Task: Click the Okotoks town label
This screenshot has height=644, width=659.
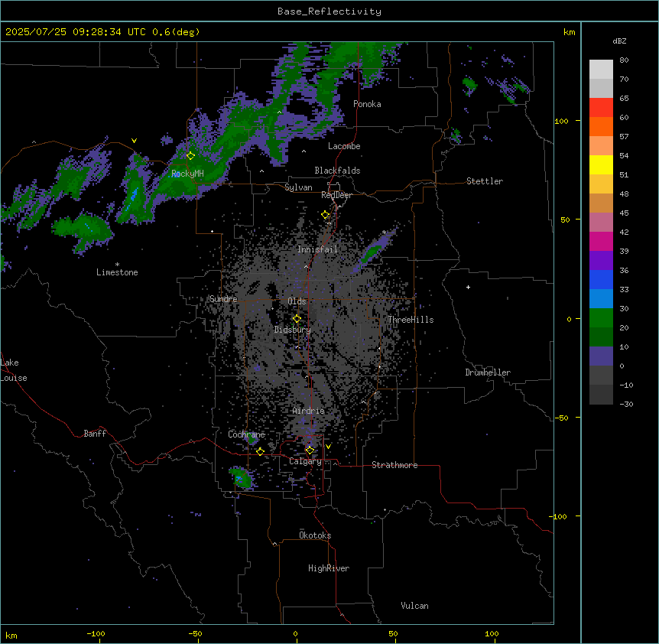Action: click(315, 535)
